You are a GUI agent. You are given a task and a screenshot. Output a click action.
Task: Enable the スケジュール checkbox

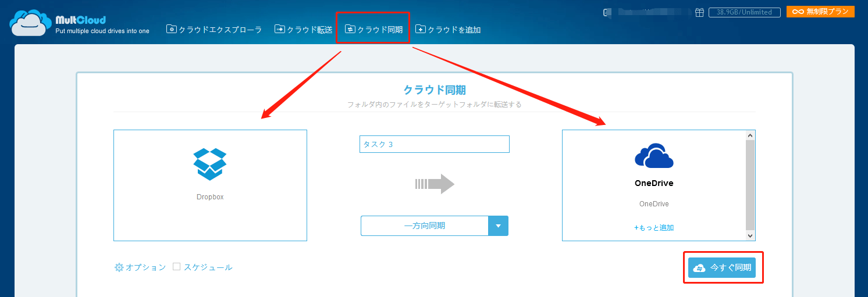tap(177, 267)
